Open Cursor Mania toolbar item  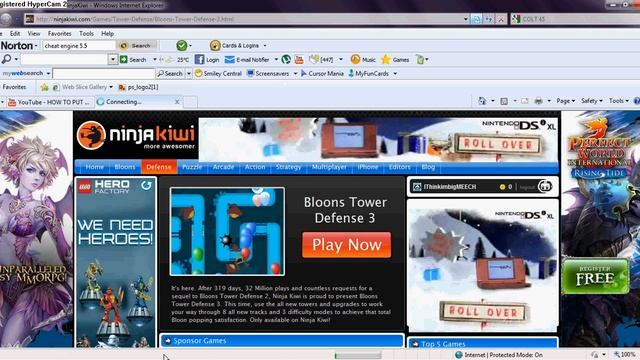(x=322, y=73)
